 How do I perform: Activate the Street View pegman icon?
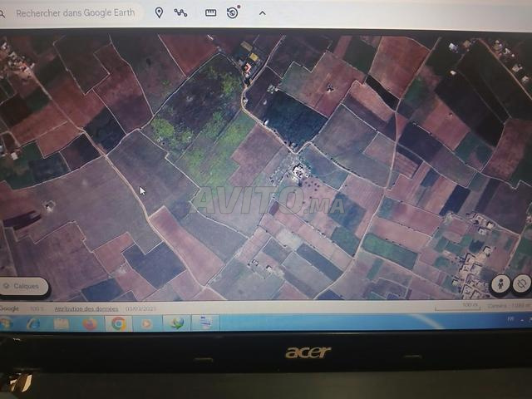click(x=500, y=285)
